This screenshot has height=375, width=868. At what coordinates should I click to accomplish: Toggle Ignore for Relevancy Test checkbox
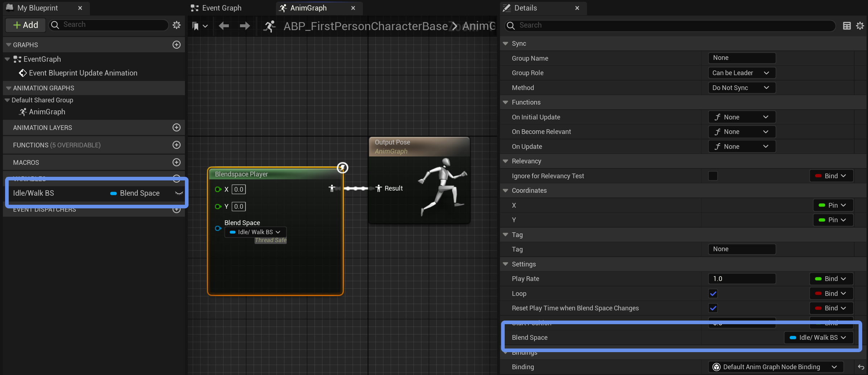[713, 176]
